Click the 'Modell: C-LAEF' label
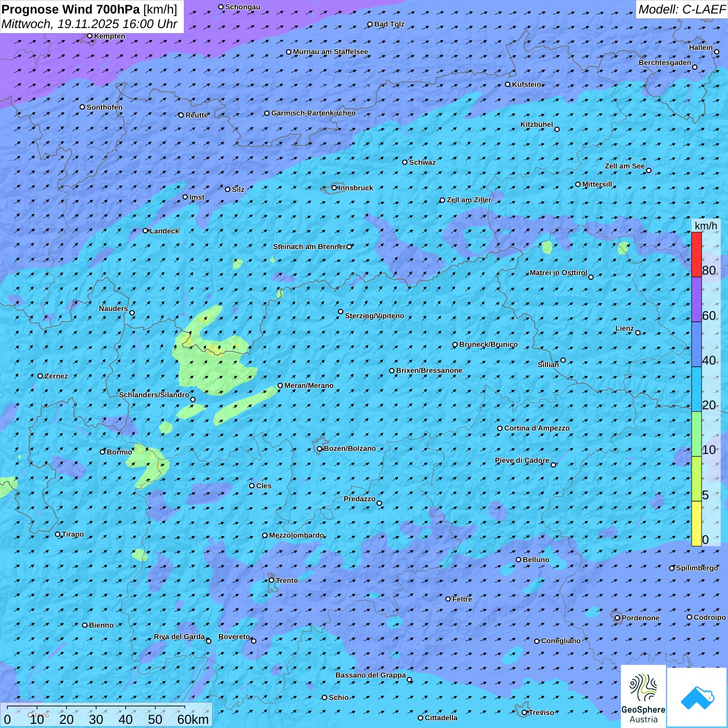 click(682, 9)
